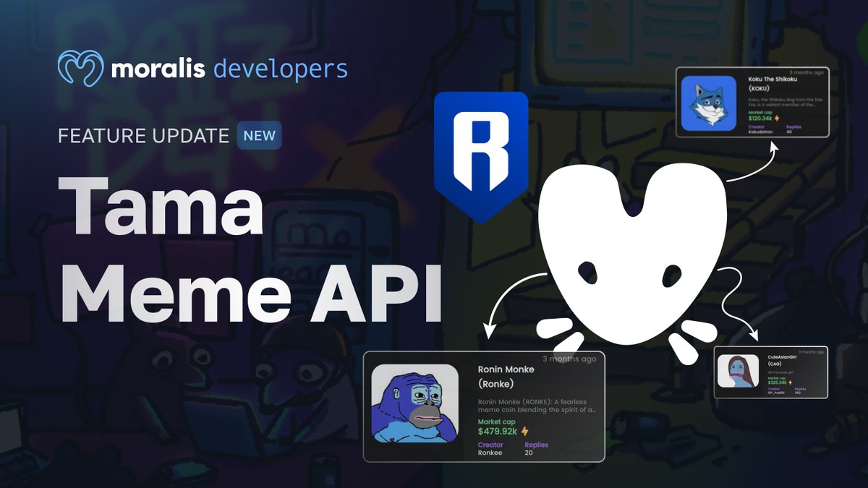
Task: Click the lightning bolt on the KOKU card
Action: [x=777, y=119]
